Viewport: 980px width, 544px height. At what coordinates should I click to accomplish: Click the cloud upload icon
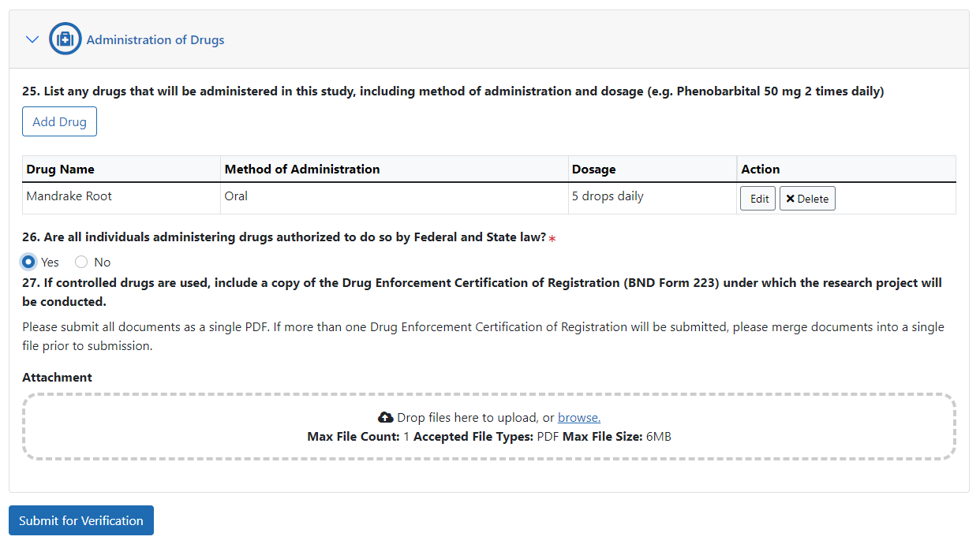coord(386,418)
